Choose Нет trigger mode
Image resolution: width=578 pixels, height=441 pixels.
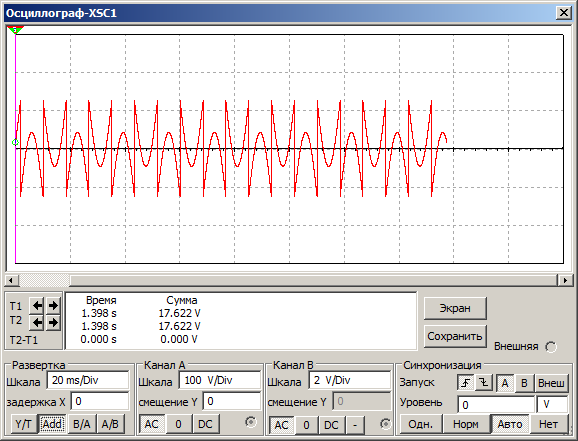point(549,424)
